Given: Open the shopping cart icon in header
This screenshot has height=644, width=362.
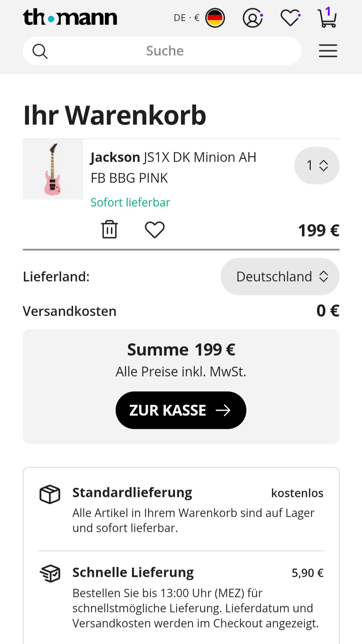Looking at the screenshot, I should pos(327,18).
